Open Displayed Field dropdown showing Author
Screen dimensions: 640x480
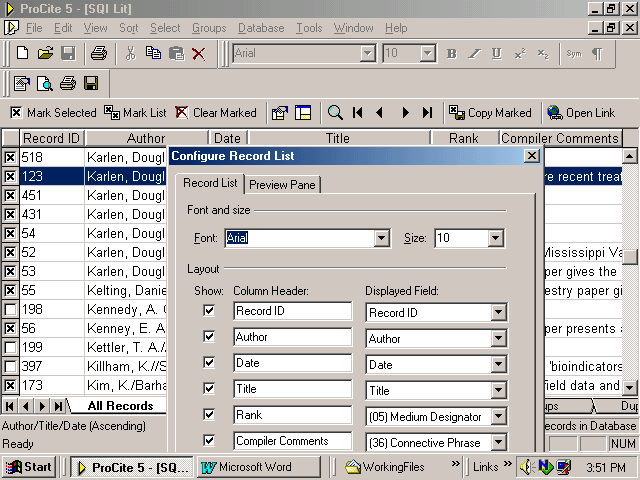(x=498, y=339)
